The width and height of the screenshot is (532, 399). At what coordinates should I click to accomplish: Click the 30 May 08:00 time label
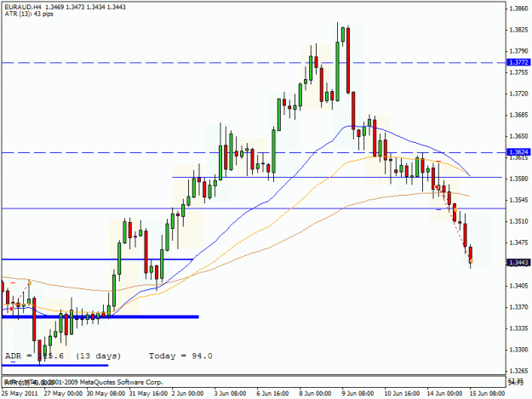(x=106, y=393)
